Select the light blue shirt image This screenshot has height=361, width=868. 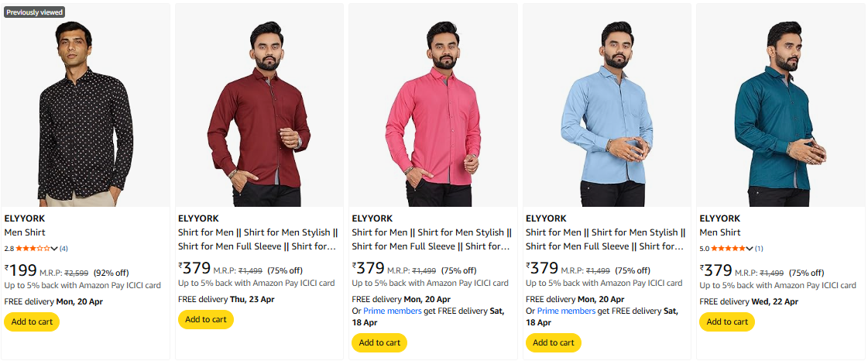607,112
